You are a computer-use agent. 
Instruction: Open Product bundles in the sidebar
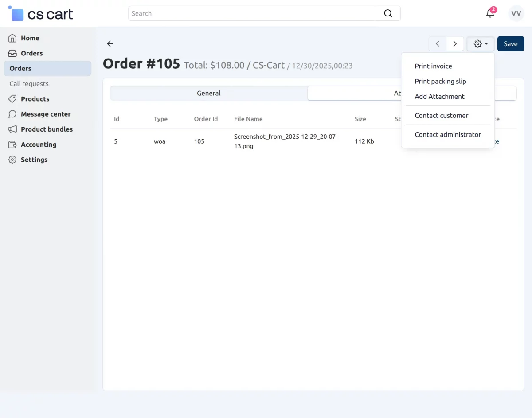tap(47, 129)
